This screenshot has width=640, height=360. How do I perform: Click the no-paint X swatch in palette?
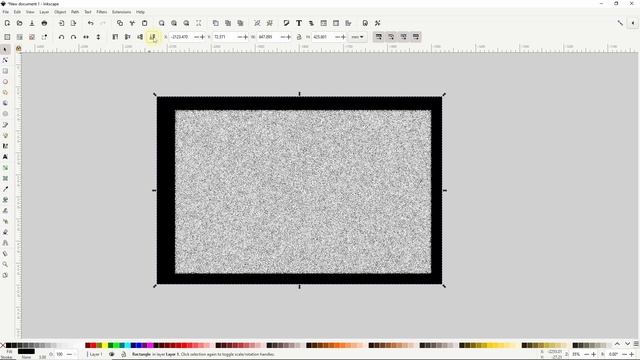(x=3, y=345)
